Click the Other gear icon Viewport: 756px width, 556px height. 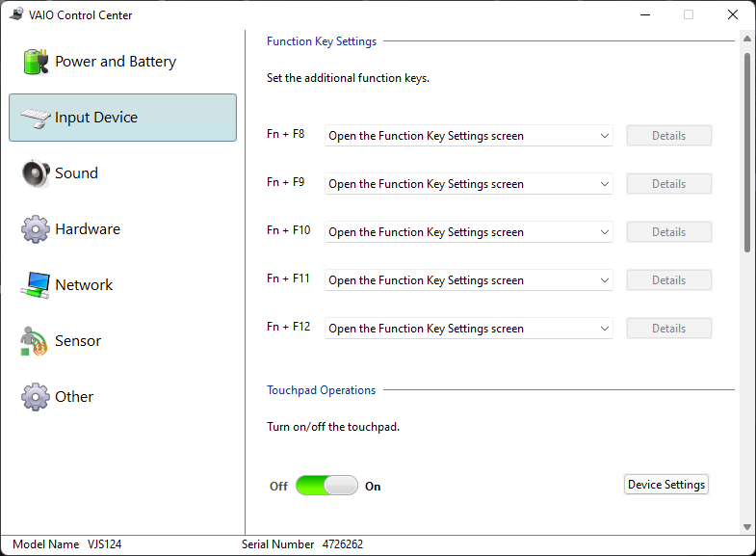(x=35, y=397)
